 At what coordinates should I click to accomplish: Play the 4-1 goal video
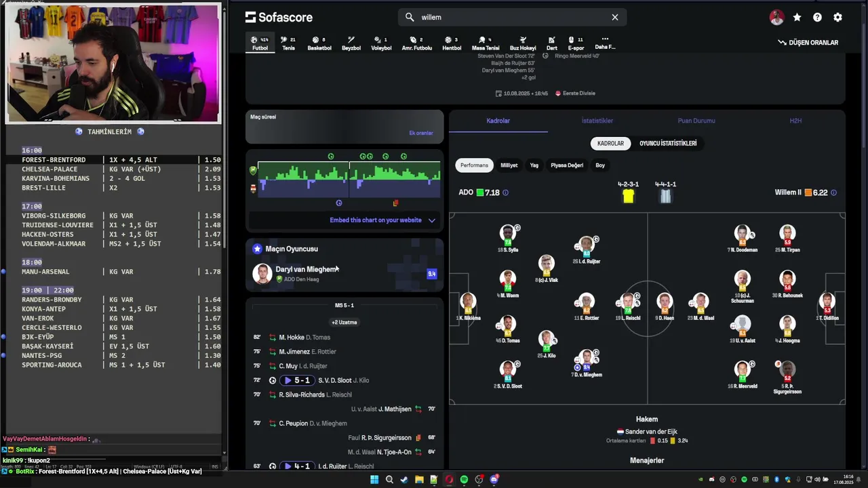[x=298, y=466]
